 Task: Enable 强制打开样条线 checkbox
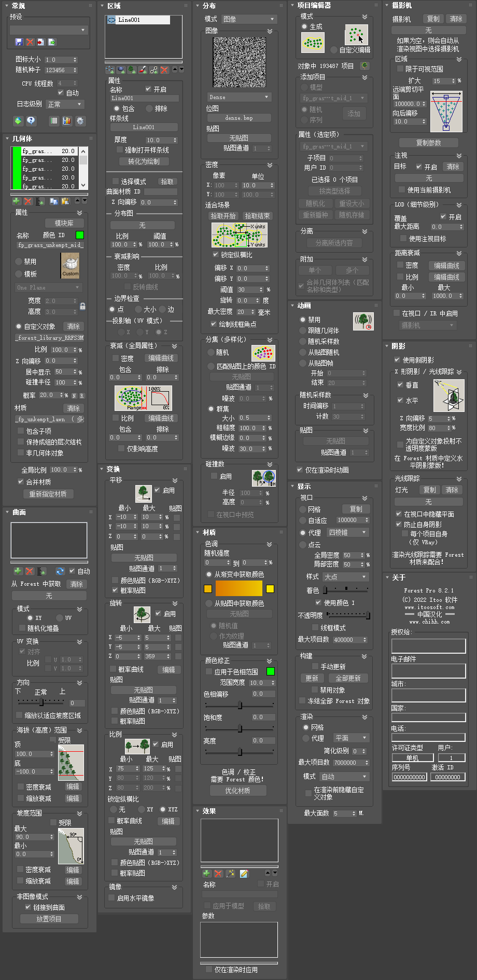[x=120, y=149]
